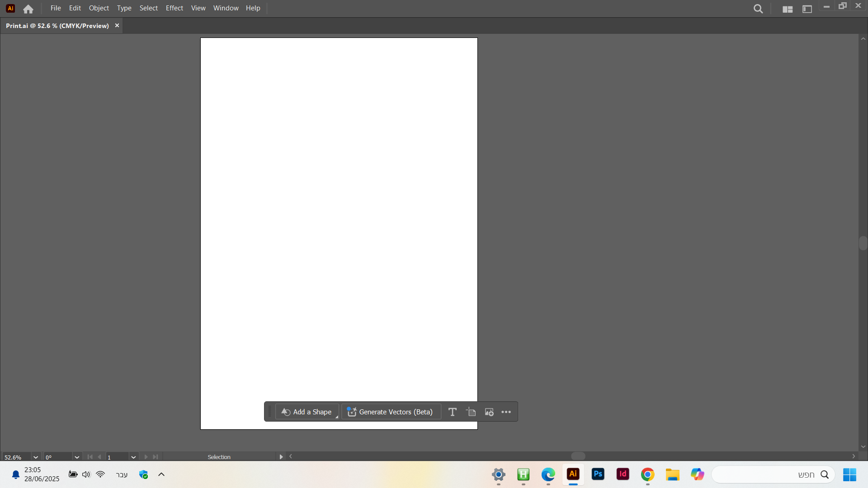Open more options in contextual taskbar
Viewport: 868px width, 488px height.
[506, 412]
